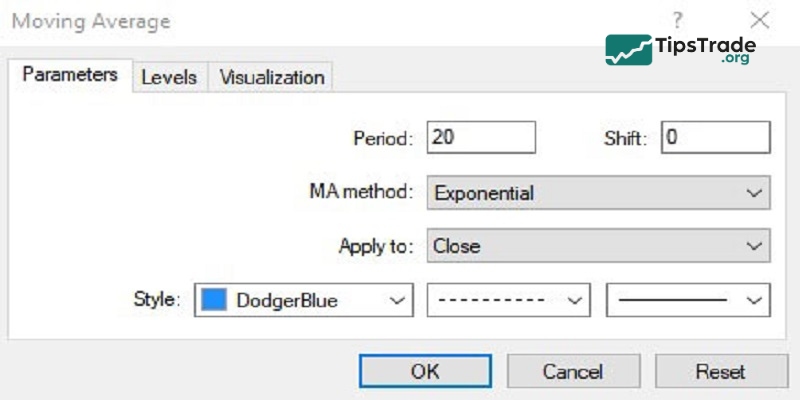Switch to the Visualization tab

[x=271, y=77]
